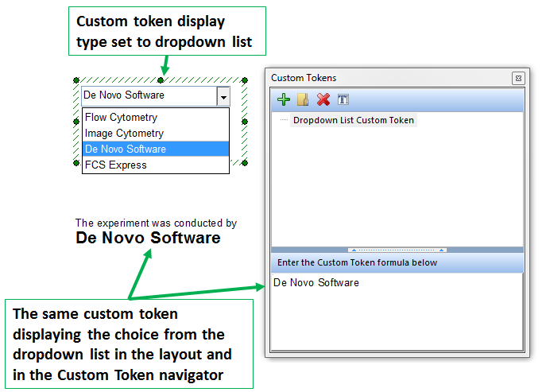Click the combo box text field showing De Novo Software

click(147, 96)
